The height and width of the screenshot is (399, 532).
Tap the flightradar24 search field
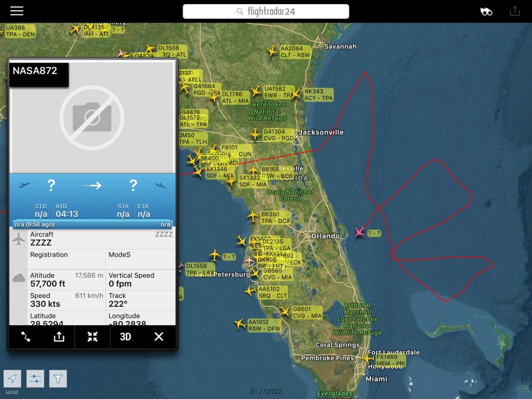pos(265,11)
